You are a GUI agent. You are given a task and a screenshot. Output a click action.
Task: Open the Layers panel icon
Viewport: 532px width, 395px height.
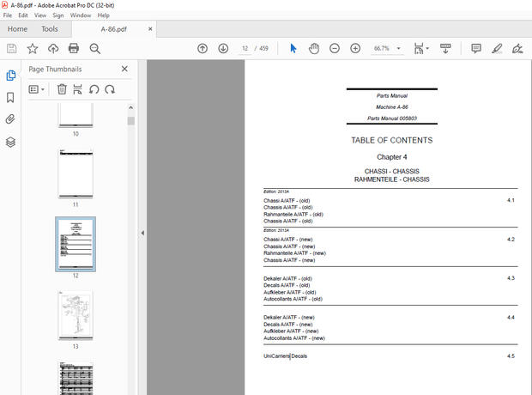click(x=10, y=142)
